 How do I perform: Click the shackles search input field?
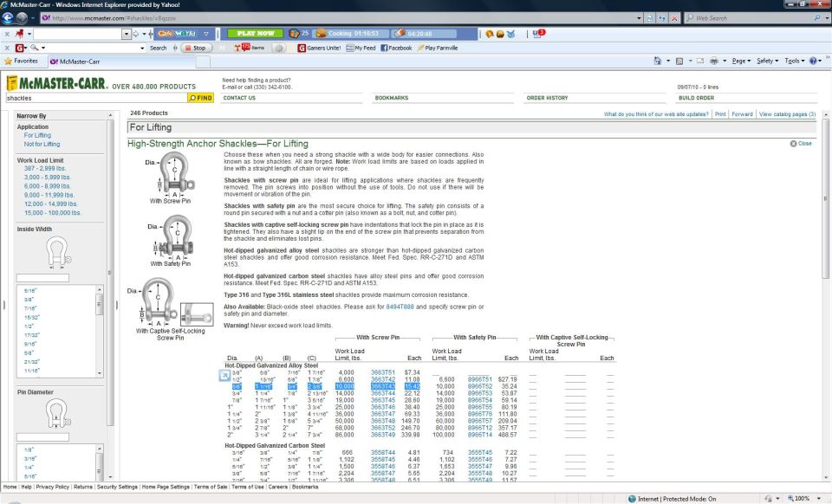pyautogui.click(x=96, y=98)
